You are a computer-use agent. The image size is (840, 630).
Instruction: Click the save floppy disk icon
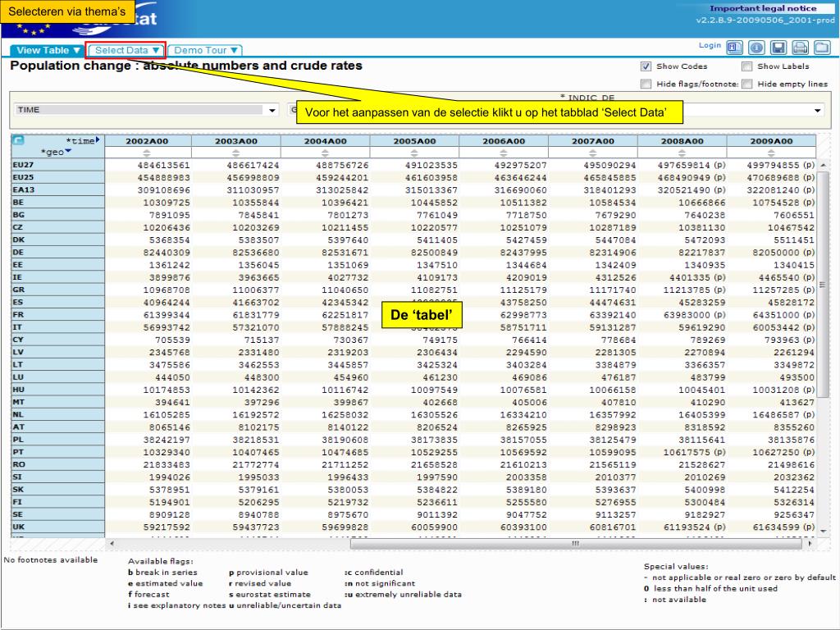778,48
